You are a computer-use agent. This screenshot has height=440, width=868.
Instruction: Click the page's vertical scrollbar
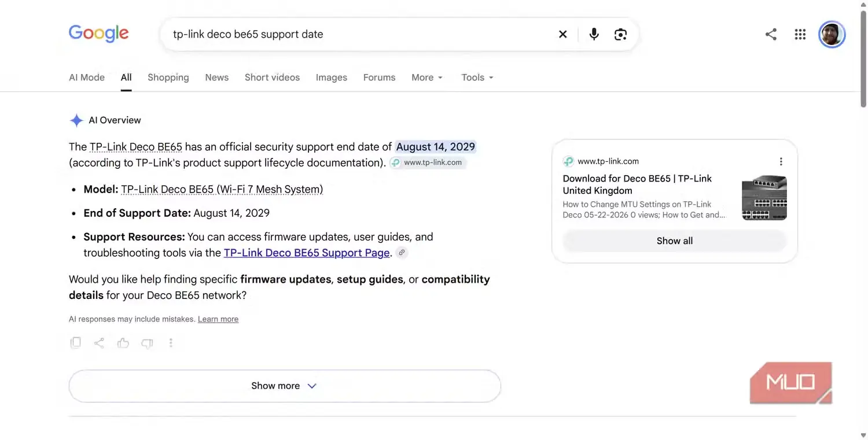863,58
